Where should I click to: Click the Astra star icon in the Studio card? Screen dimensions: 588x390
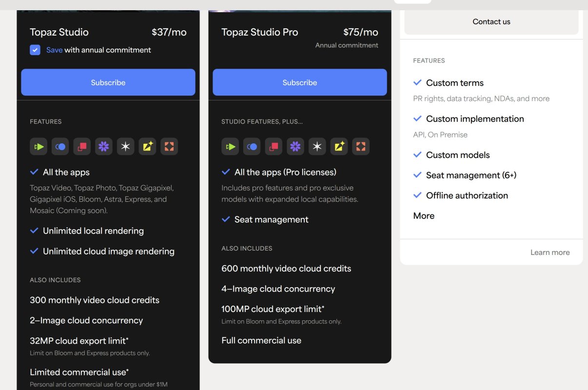tap(125, 146)
